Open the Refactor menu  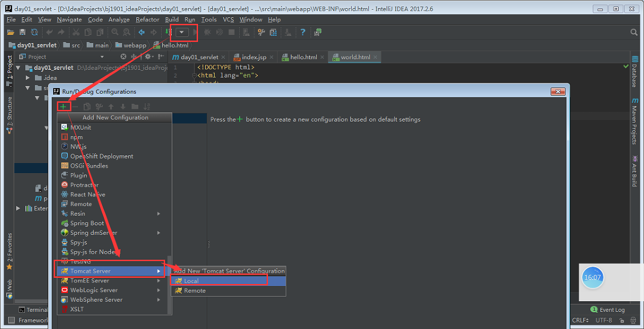147,19
